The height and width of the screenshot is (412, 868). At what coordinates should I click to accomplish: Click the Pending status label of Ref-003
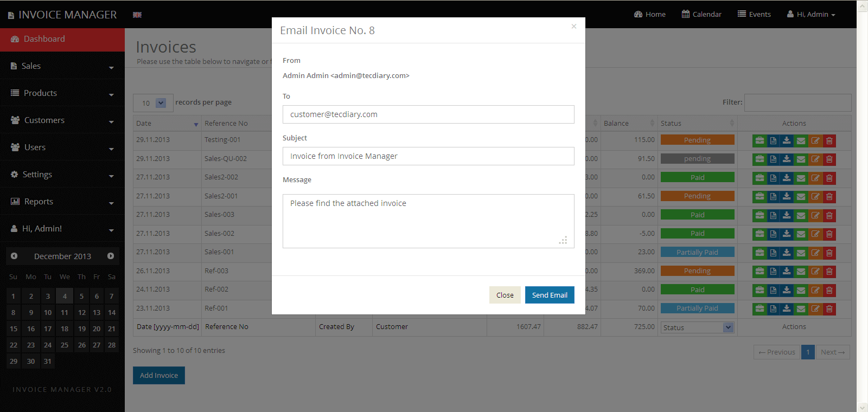697,271
